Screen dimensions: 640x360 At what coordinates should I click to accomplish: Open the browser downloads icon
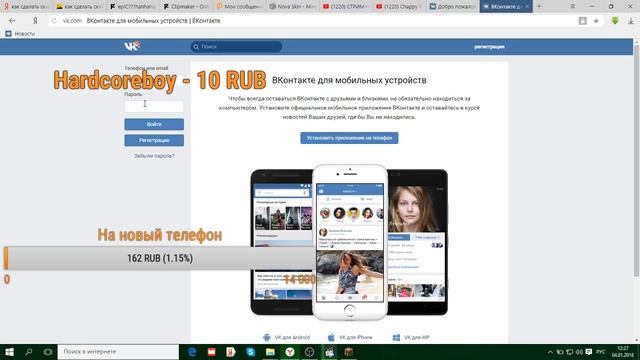[x=631, y=21]
